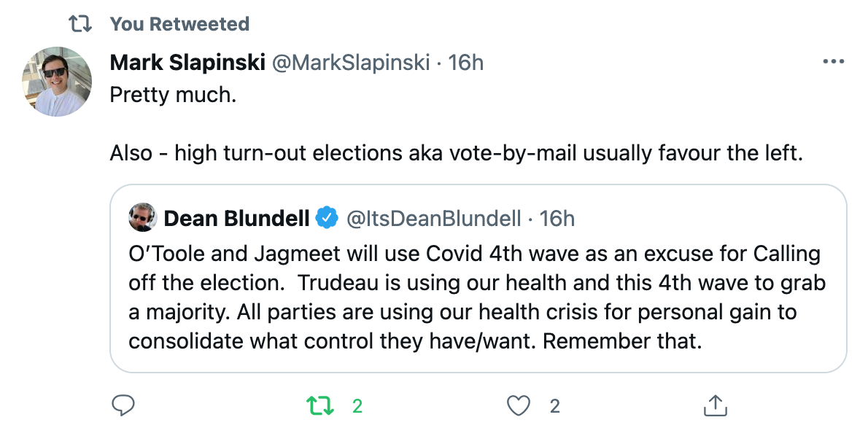Open Mark Slapinski's profile picture
Viewport: 868px width, 436px height.
57,82
